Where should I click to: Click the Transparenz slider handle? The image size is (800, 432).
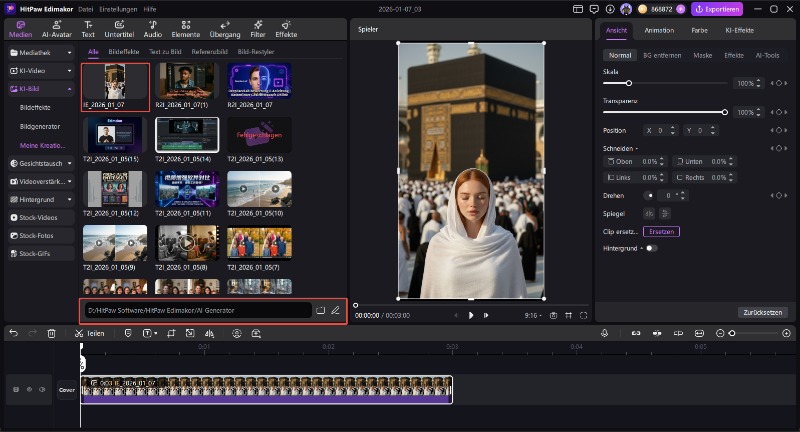[x=724, y=112]
